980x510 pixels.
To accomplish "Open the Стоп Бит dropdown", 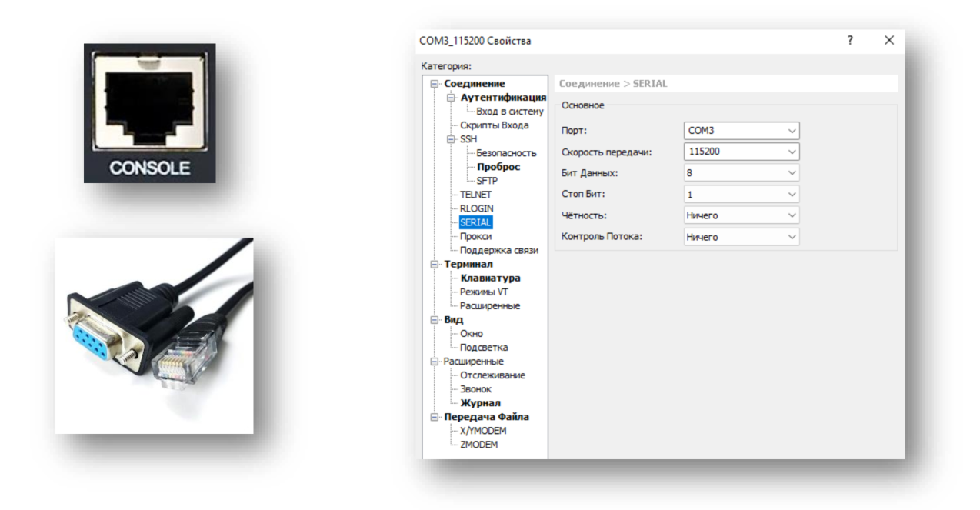I will (x=741, y=195).
